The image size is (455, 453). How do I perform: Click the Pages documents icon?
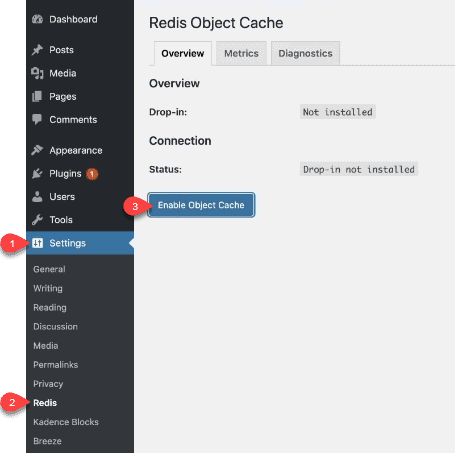tap(37, 96)
